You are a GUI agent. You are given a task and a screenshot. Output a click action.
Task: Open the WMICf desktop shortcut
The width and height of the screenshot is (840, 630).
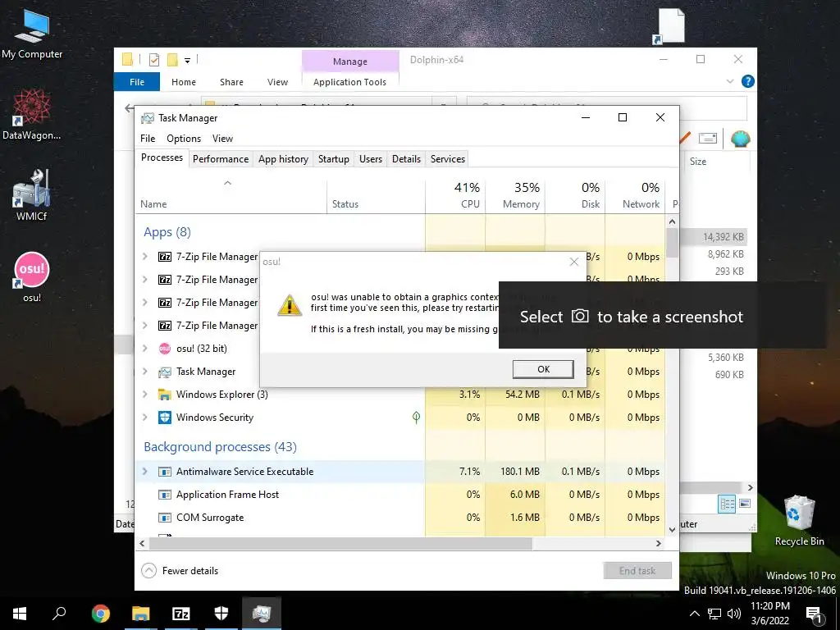[32, 195]
